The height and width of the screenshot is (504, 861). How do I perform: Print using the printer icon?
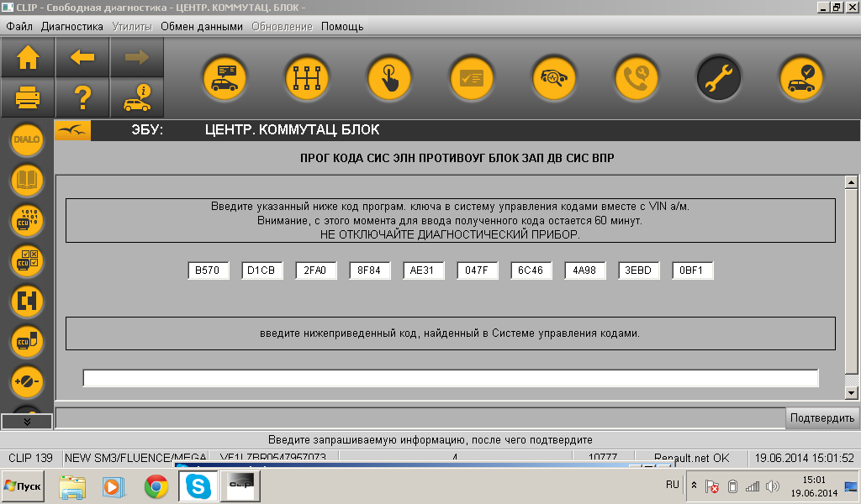(x=28, y=97)
